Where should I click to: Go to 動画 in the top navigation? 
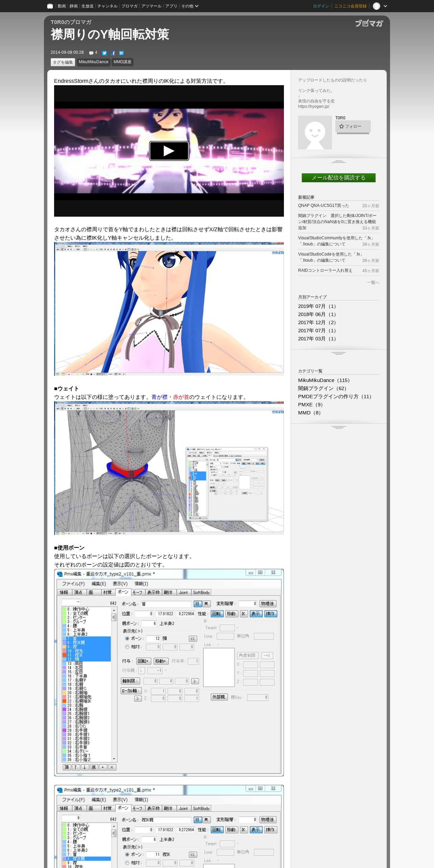[62, 6]
